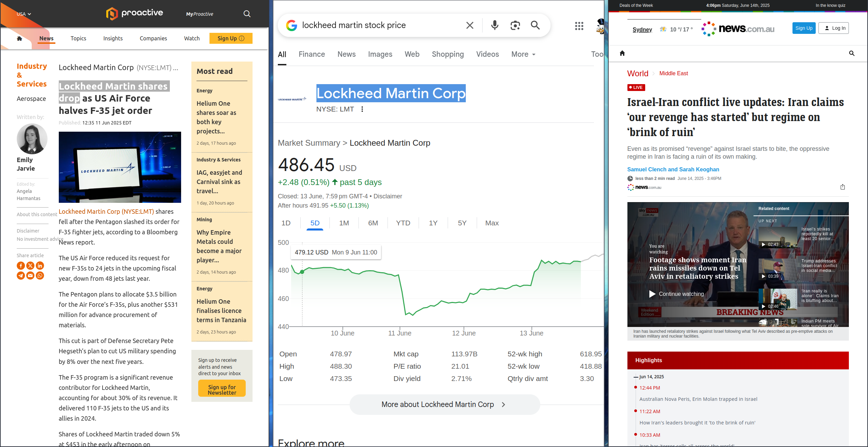Expand the Google More menu
The height and width of the screenshot is (447, 868).
(x=523, y=54)
